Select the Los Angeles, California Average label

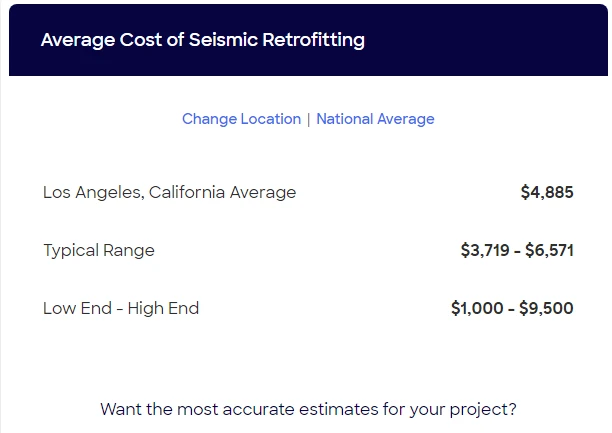point(169,192)
